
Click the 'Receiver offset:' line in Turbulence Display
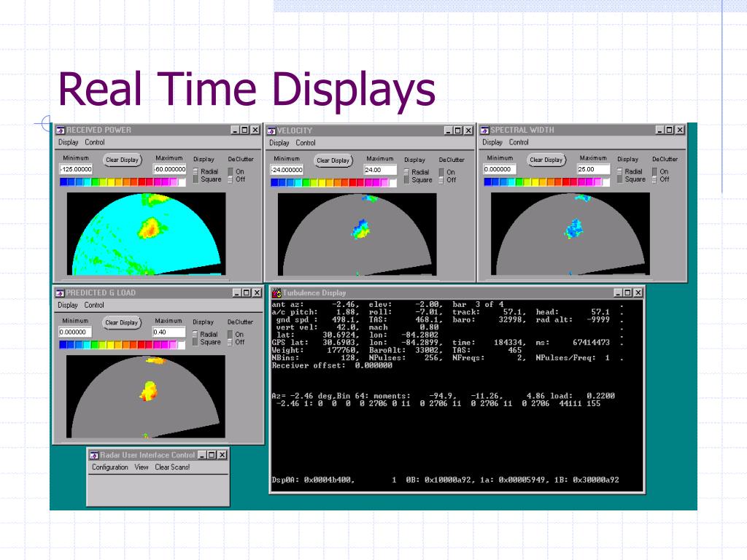click(x=332, y=365)
